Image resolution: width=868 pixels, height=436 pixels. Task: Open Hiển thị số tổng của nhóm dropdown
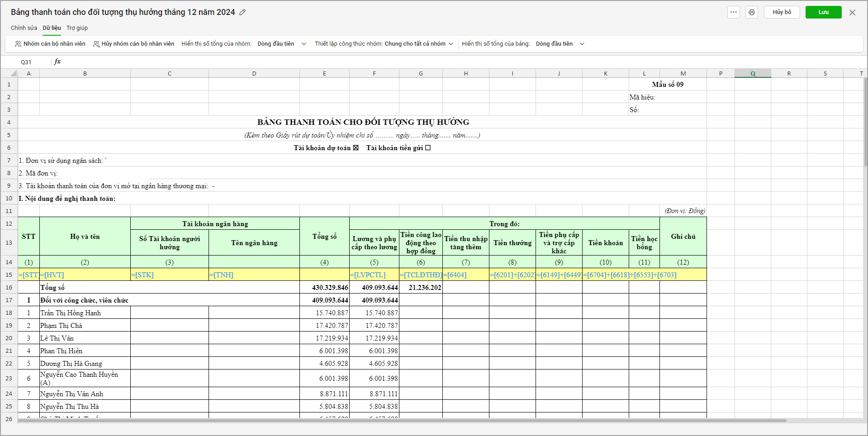282,44
